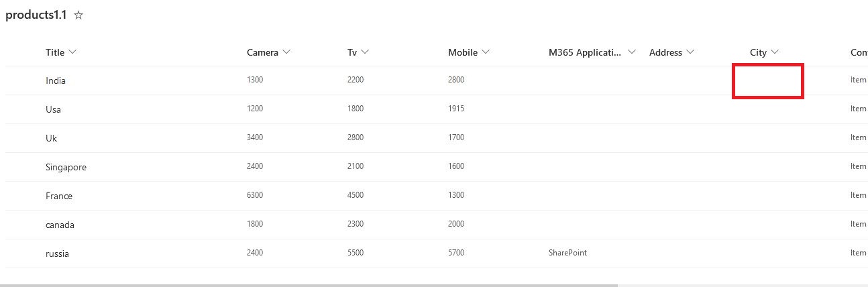
Task: Click the SharePoint value in russia row
Action: (567, 253)
